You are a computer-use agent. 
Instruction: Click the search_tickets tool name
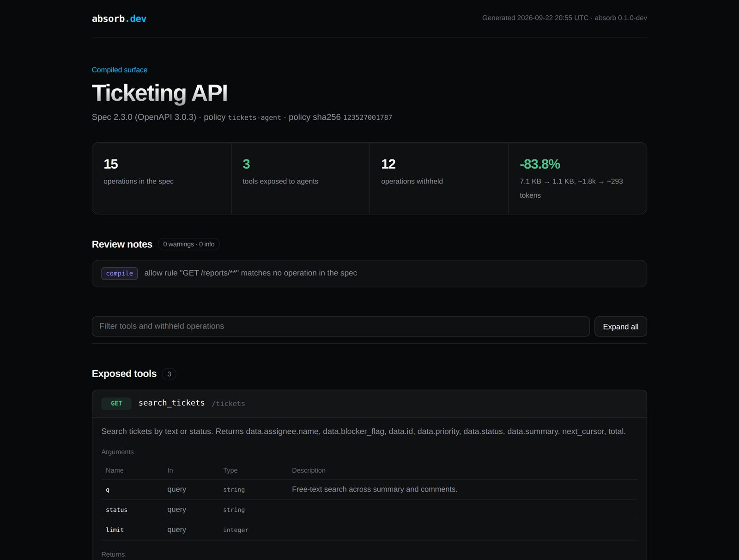[x=171, y=403]
